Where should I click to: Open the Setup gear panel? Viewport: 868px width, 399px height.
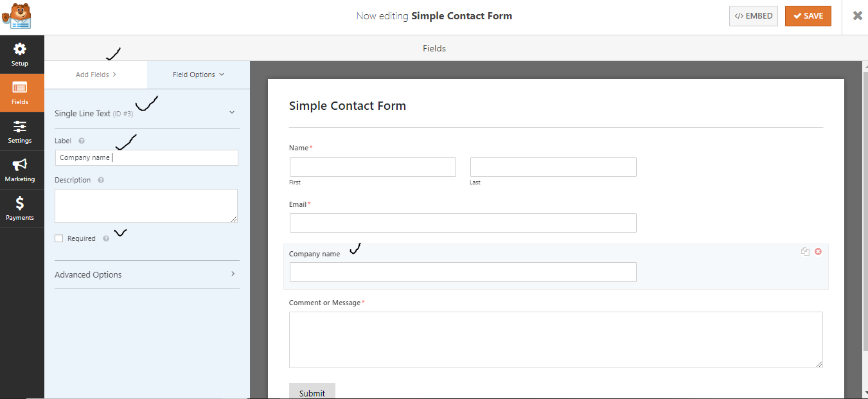[x=20, y=55]
